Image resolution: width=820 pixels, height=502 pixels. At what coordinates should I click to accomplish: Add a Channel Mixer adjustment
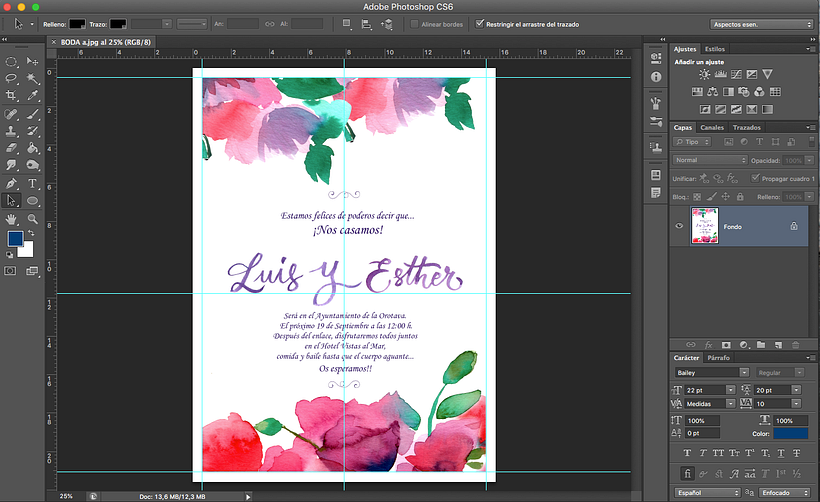(759, 92)
